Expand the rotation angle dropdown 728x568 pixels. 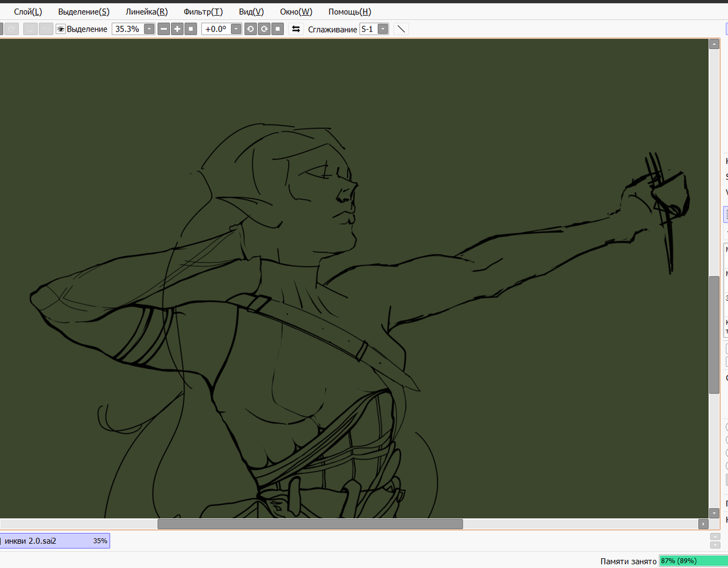pos(236,29)
